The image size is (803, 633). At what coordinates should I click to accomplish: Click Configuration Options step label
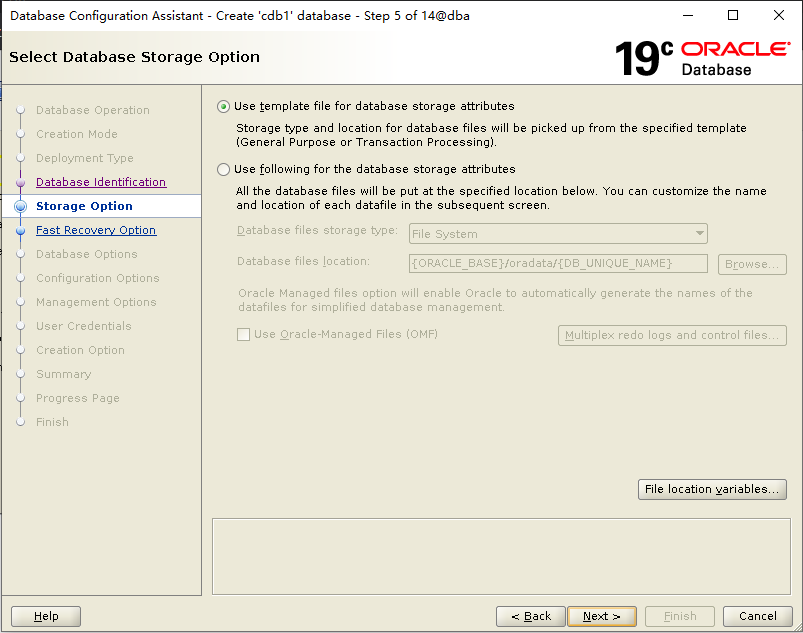tap(98, 279)
